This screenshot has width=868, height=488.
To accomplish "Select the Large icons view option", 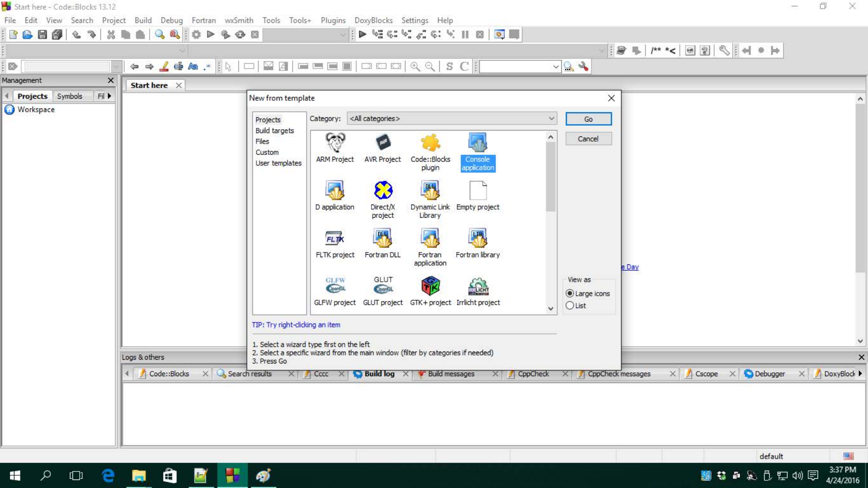I will [x=570, y=293].
